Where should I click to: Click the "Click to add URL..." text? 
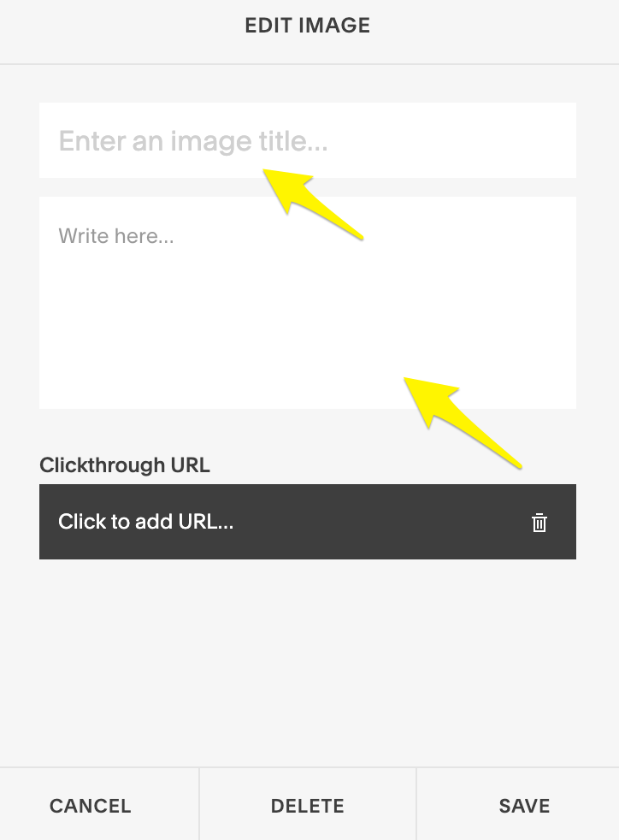pyautogui.click(x=145, y=522)
